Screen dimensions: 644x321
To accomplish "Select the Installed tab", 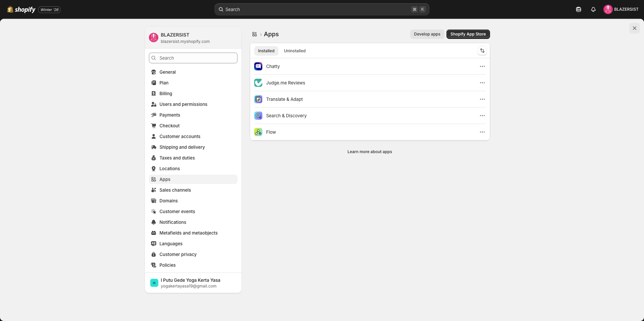I will pos(266,51).
